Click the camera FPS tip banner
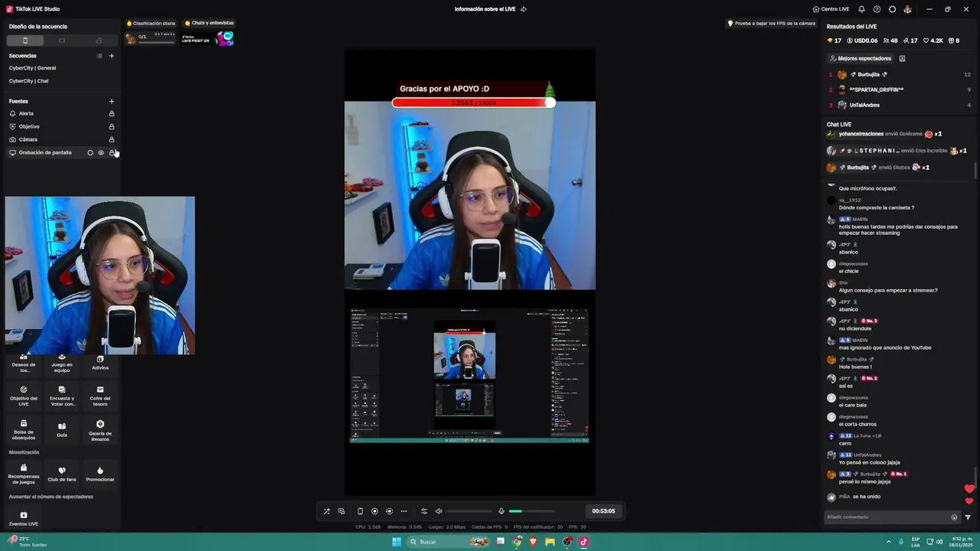The width and height of the screenshot is (980, 551). [x=771, y=24]
